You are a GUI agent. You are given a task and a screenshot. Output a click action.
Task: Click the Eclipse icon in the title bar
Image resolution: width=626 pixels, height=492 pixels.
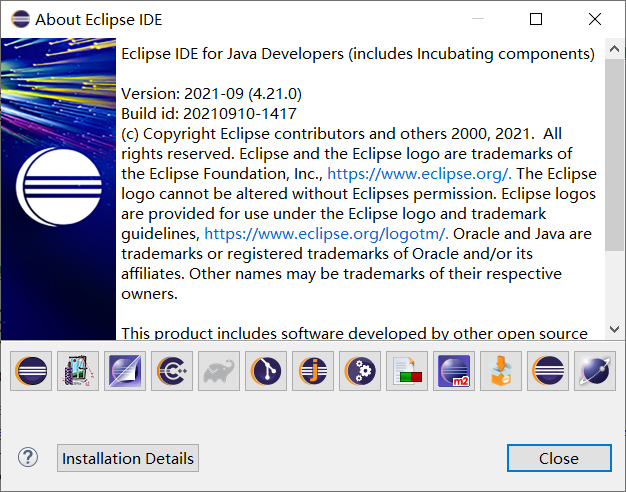point(20,19)
